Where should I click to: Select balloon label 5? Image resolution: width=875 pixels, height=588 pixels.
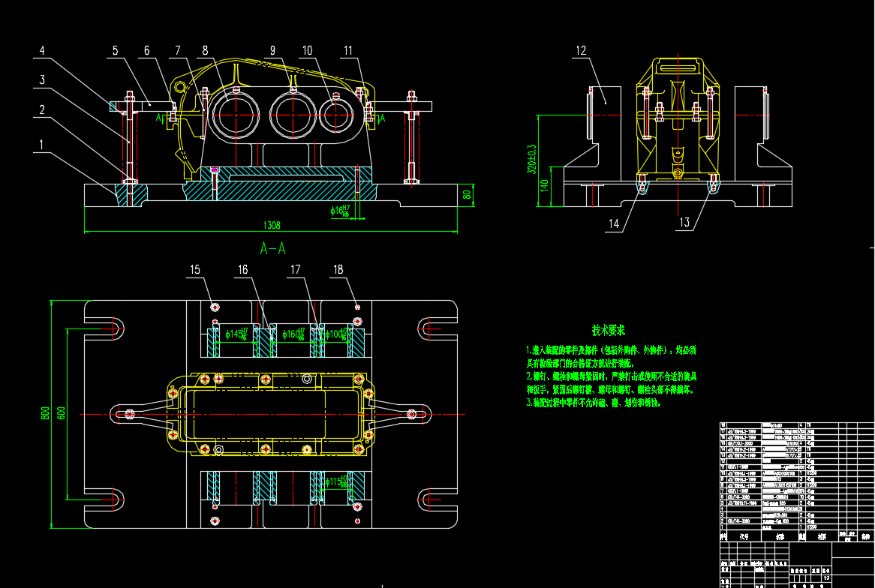[115, 51]
